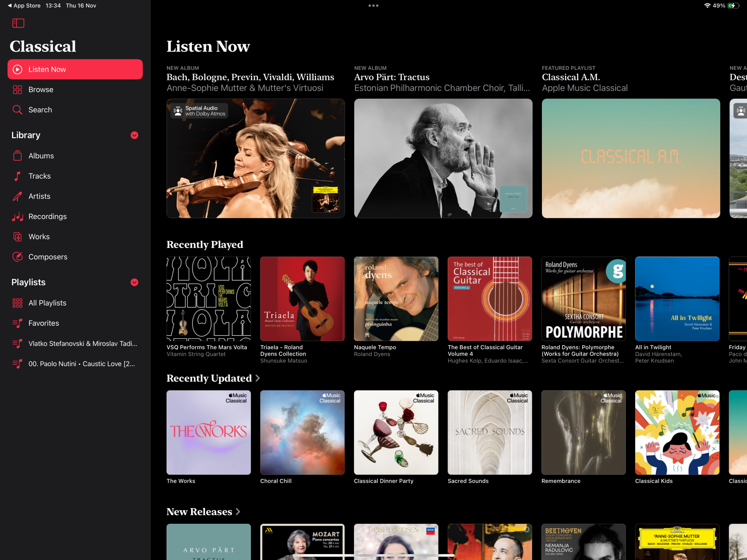This screenshot has width=747, height=560.
Task: Toggle the sidebar visibility icon
Action: point(18,23)
